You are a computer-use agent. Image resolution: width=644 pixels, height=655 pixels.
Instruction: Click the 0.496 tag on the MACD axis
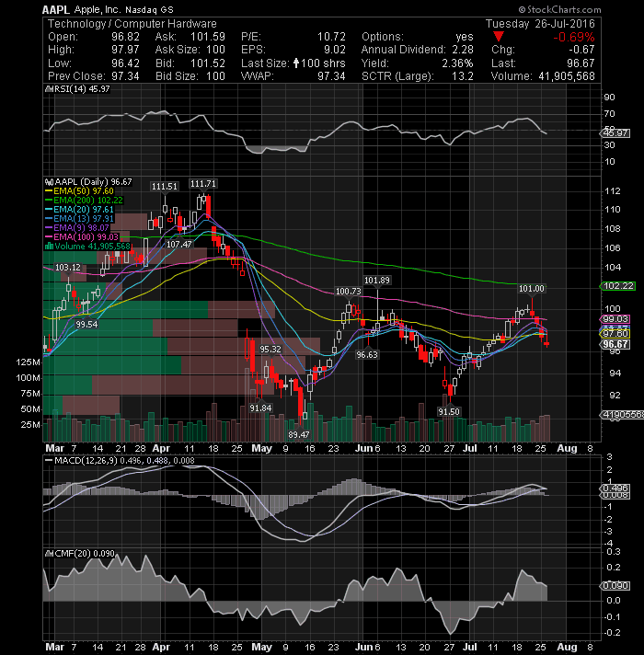point(615,488)
